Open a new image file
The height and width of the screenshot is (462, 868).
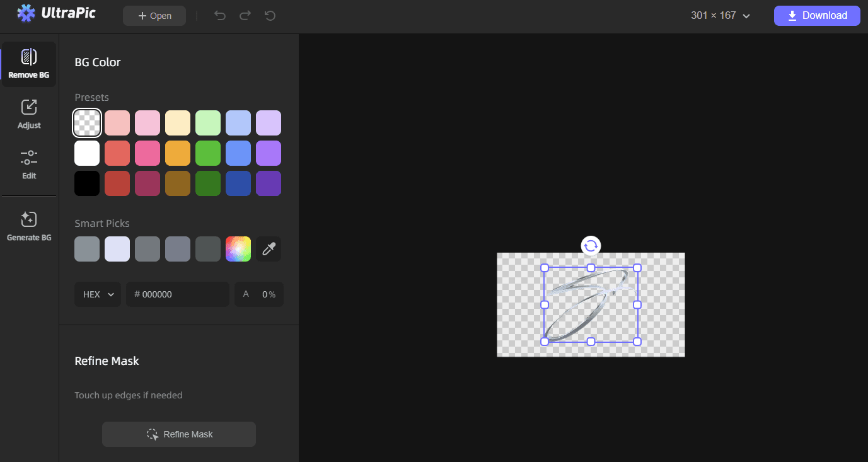tap(154, 15)
